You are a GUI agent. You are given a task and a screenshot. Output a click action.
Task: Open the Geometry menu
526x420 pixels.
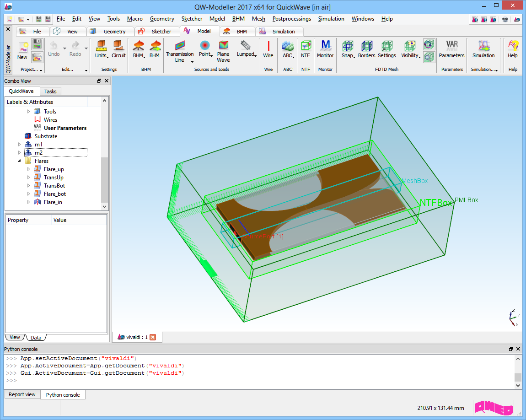162,19
